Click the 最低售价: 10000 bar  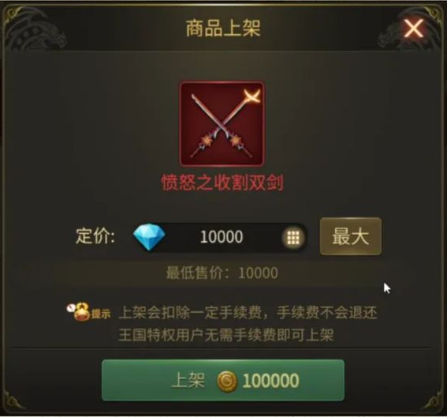click(222, 273)
